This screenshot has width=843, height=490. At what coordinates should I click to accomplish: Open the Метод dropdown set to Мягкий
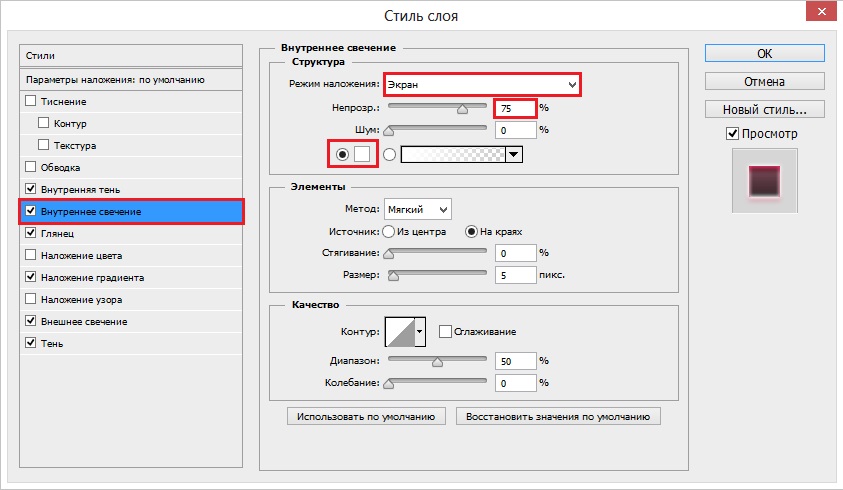click(418, 209)
